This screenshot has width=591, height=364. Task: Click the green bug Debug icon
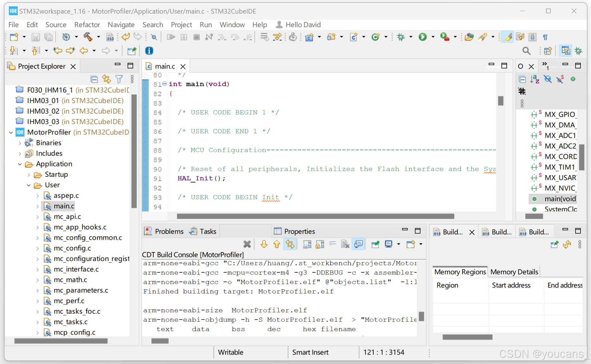coord(401,37)
